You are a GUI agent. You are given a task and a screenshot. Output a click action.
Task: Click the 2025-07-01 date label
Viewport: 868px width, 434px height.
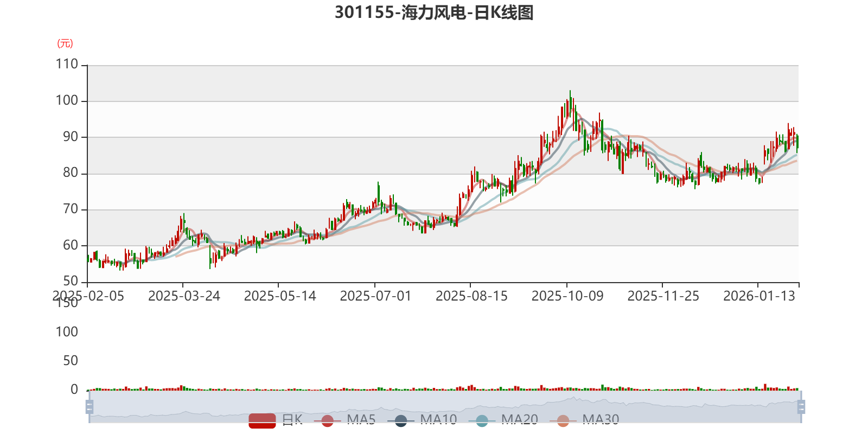tap(375, 296)
